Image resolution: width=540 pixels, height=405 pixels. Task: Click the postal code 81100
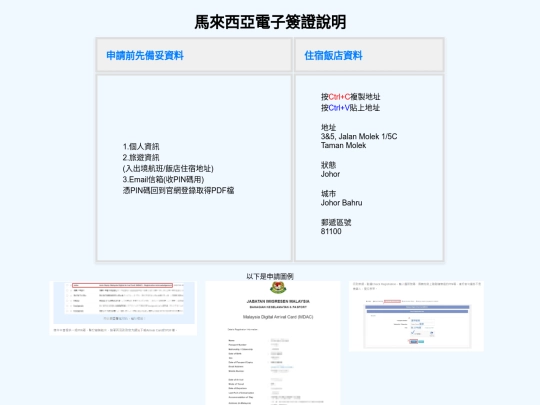[331, 231]
